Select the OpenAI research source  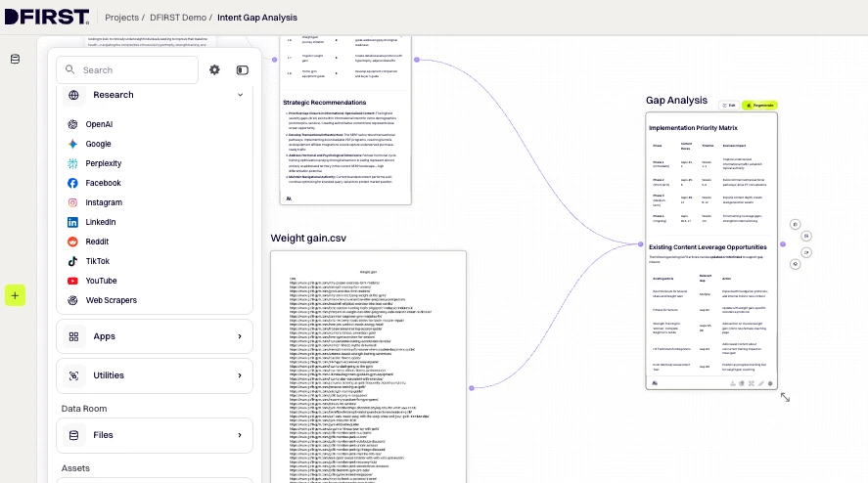click(99, 124)
